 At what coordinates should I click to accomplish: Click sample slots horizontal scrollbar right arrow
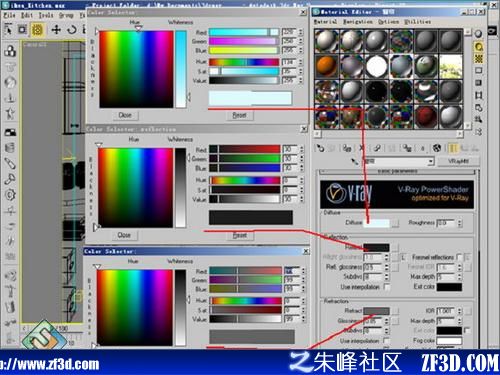tap(460, 134)
